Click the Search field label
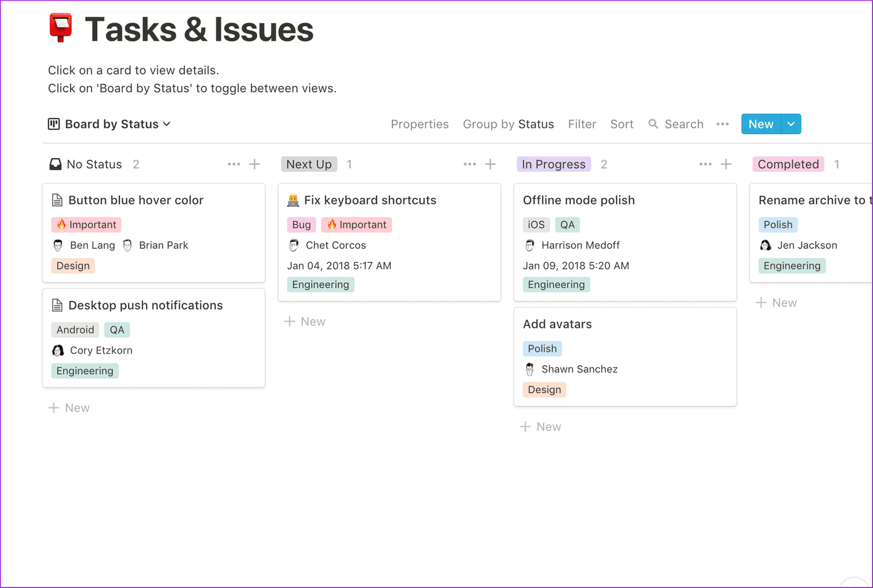 pyautogui.click(x=684, y=124)
